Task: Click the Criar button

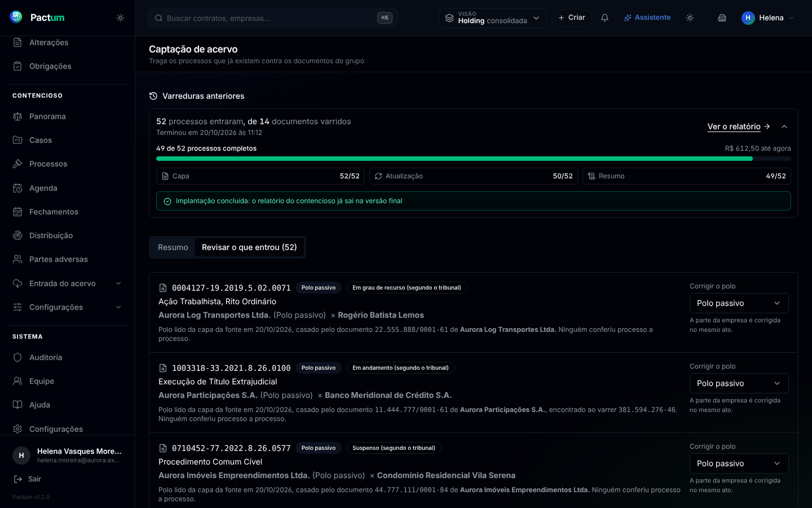Action: click(x=571, y=17)
